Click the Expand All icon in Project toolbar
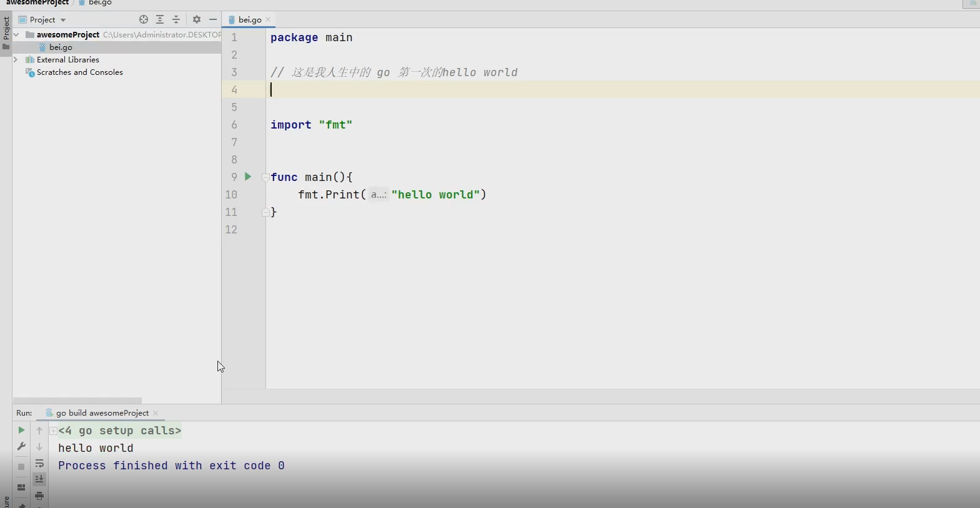 pos(160,19)
